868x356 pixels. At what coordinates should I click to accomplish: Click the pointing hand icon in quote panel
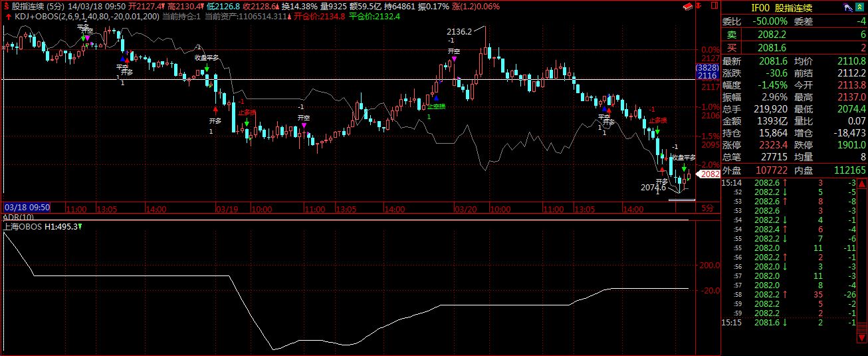point(849,7)
